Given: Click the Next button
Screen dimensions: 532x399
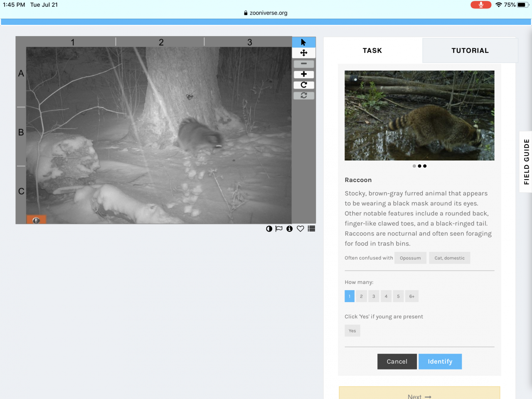Looking at the screenshot, I should [419, 393].
